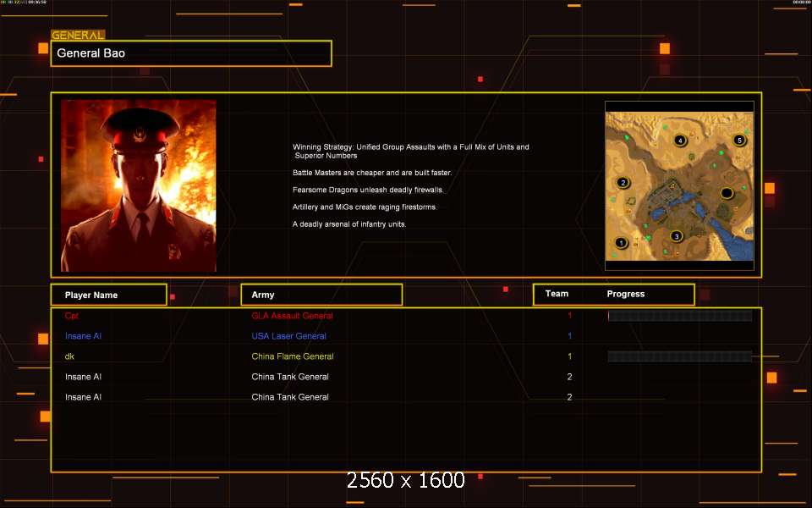Select start position marker 4 on the minimap
Screen dimensions: 812x508
point(680,141)
